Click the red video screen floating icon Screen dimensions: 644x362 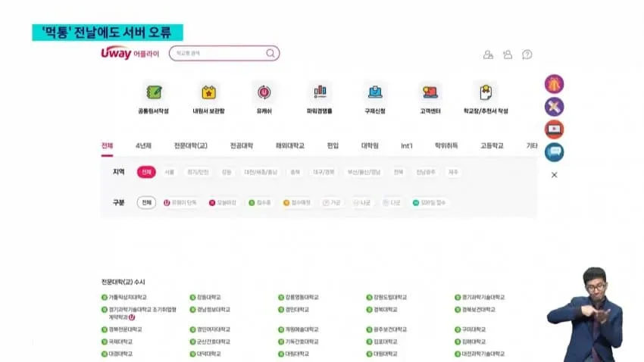[554, 130]
